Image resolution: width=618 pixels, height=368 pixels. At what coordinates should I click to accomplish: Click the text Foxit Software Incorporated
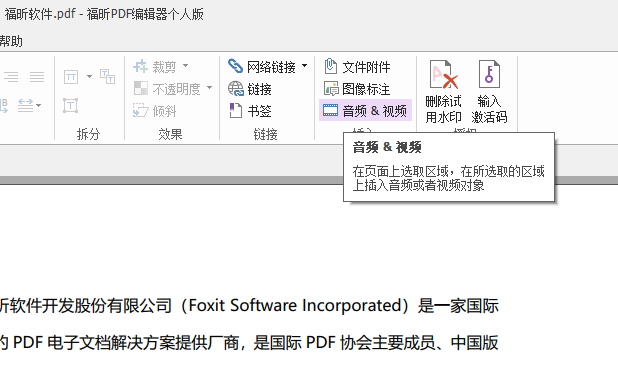[295, 305]
